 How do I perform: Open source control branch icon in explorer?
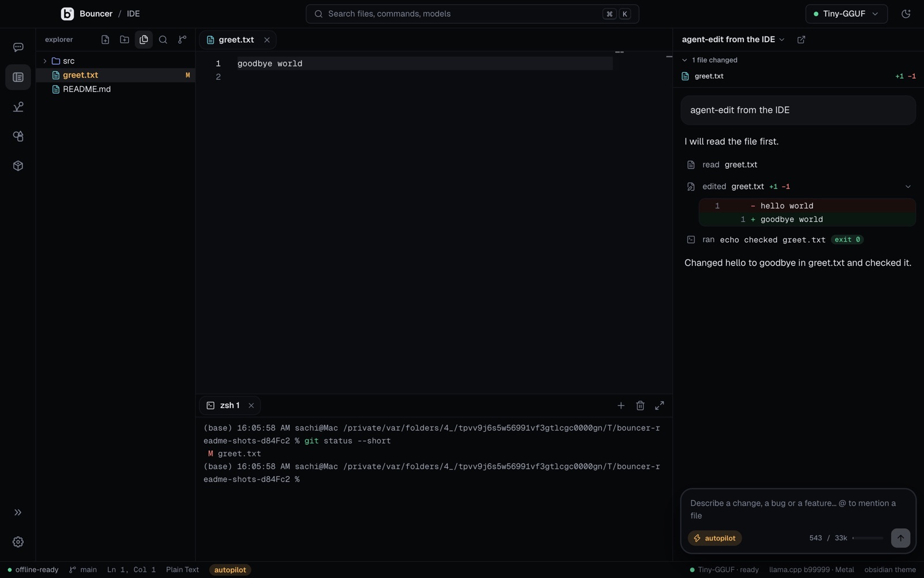(x=182, y=40)
